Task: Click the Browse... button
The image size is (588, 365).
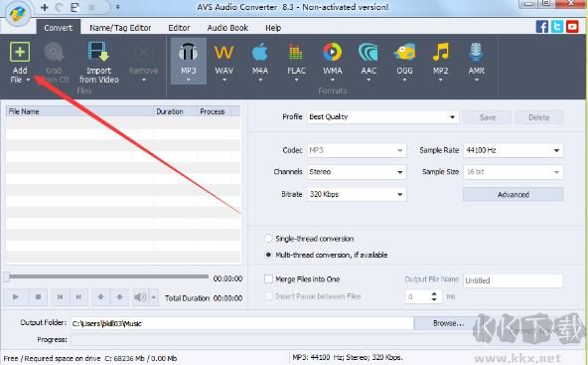Action: click(x=449, y=323)
